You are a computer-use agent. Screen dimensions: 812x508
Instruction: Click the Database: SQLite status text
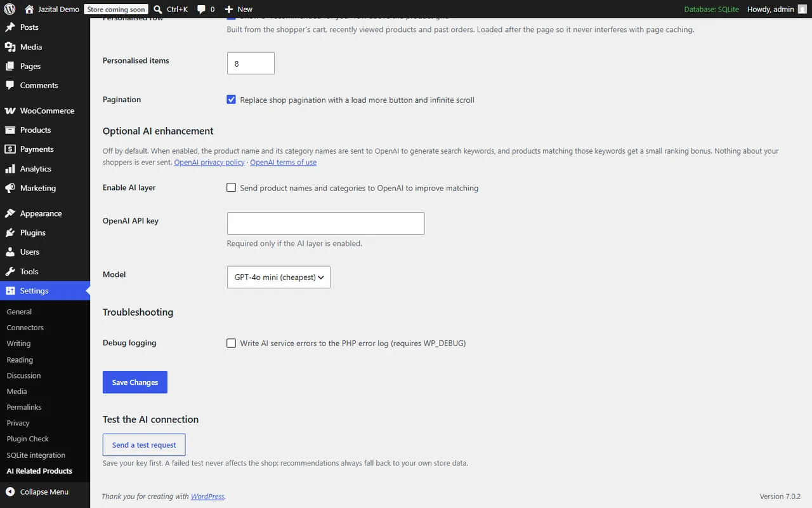tap(712, 10)
